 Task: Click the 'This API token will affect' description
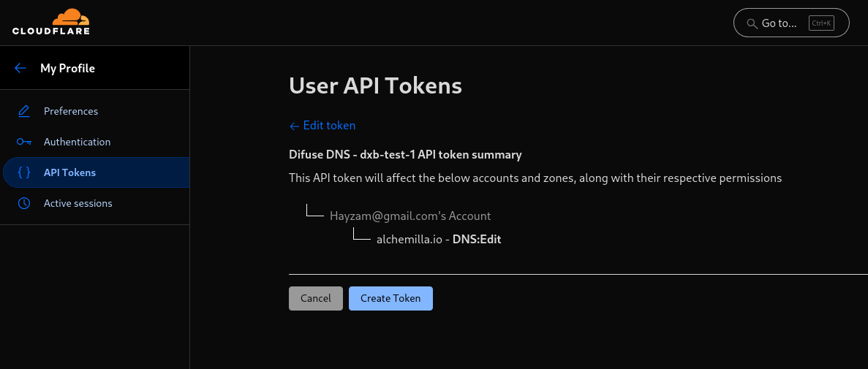click(x=535, y=178)
